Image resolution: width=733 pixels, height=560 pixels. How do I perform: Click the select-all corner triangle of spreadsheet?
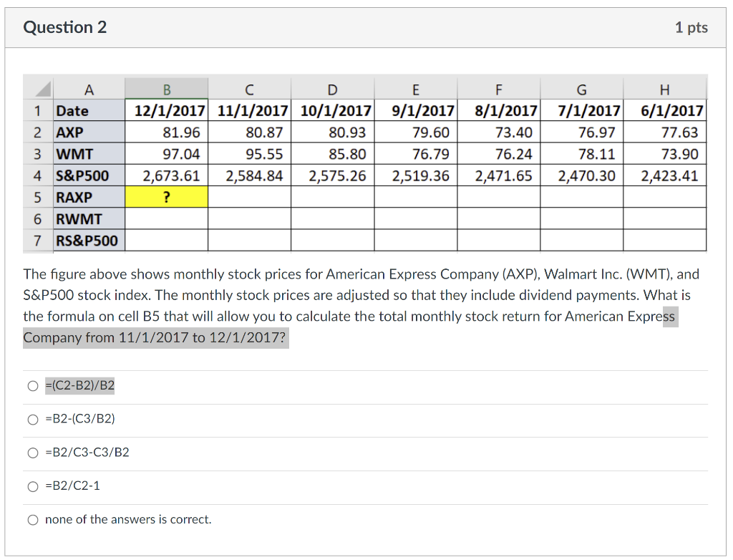click(42, 89)
